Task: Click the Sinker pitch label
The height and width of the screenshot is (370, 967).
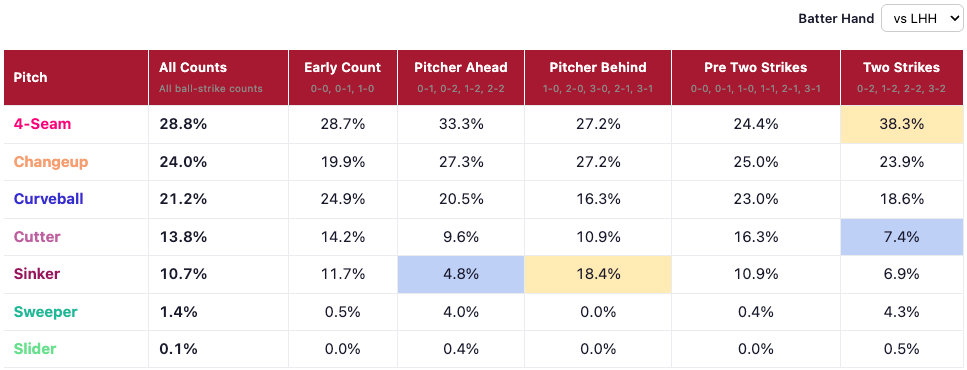Action: pyautogui.click(x=37, y=274)
